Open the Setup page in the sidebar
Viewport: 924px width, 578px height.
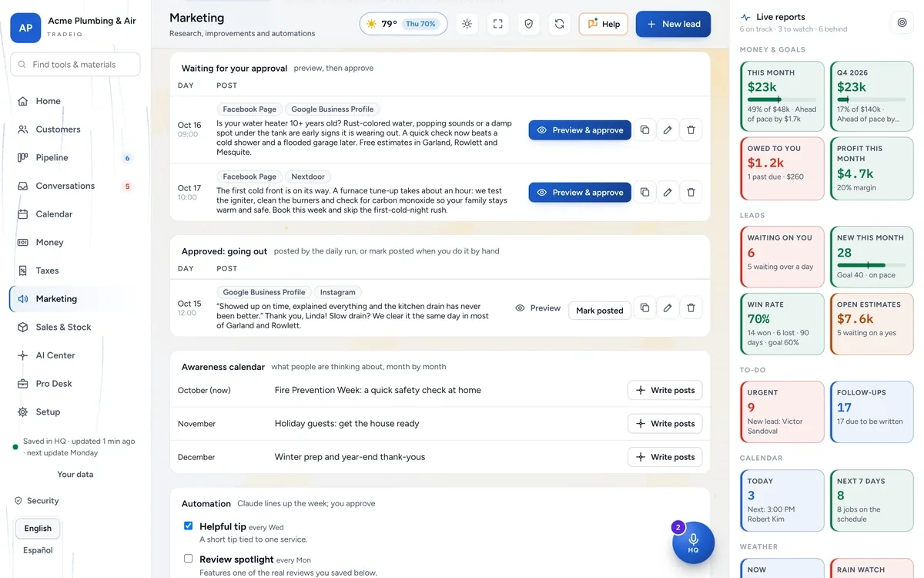pyautogui.click(x=75, y=412)
